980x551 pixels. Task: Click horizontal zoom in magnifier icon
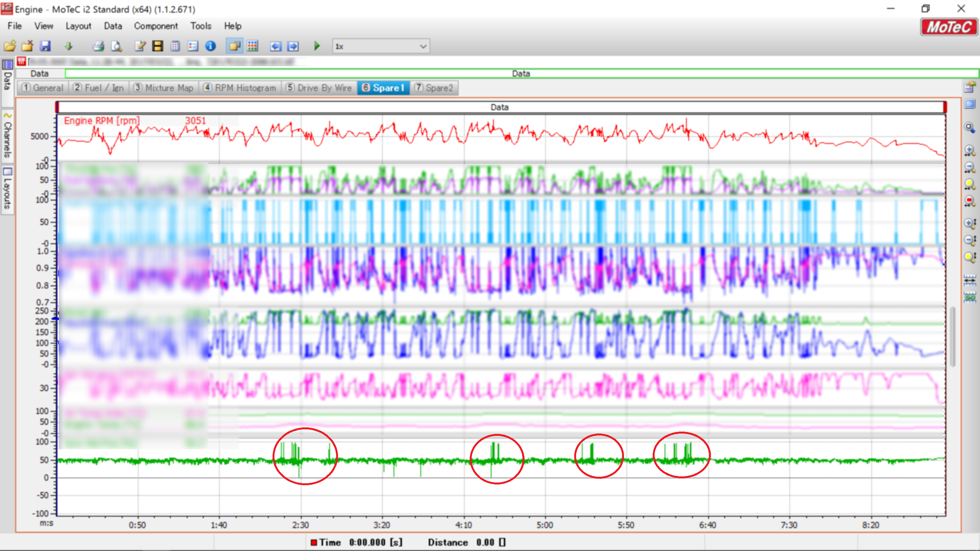tap(969, 150)
